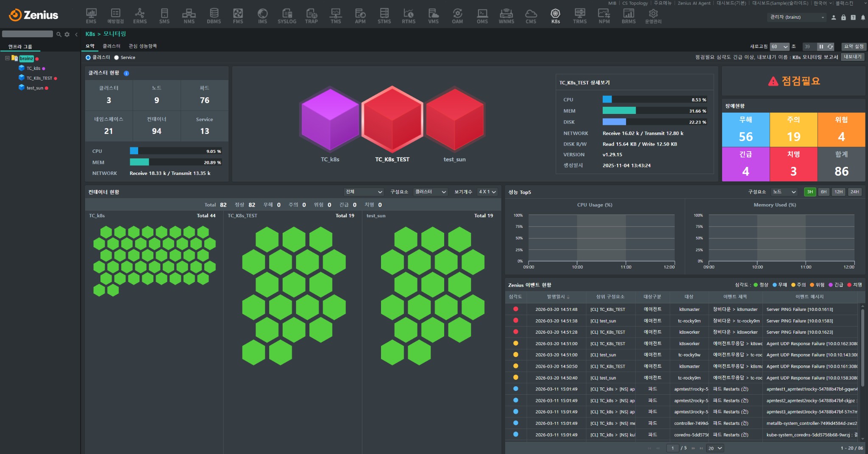Select TC_K8s_TEST in the tree

point(39,78)
